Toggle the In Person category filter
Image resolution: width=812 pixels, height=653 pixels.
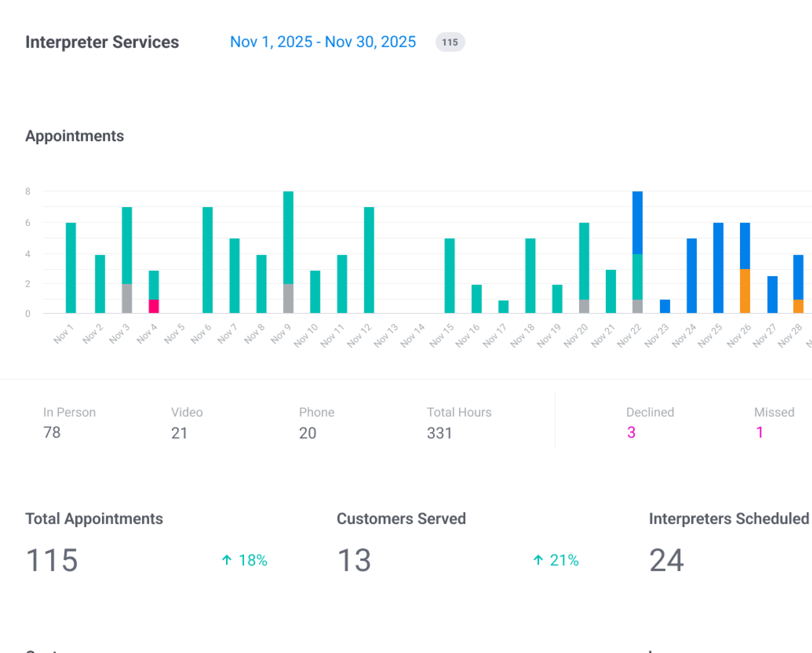pyautogui.click(x=69, y=412)
